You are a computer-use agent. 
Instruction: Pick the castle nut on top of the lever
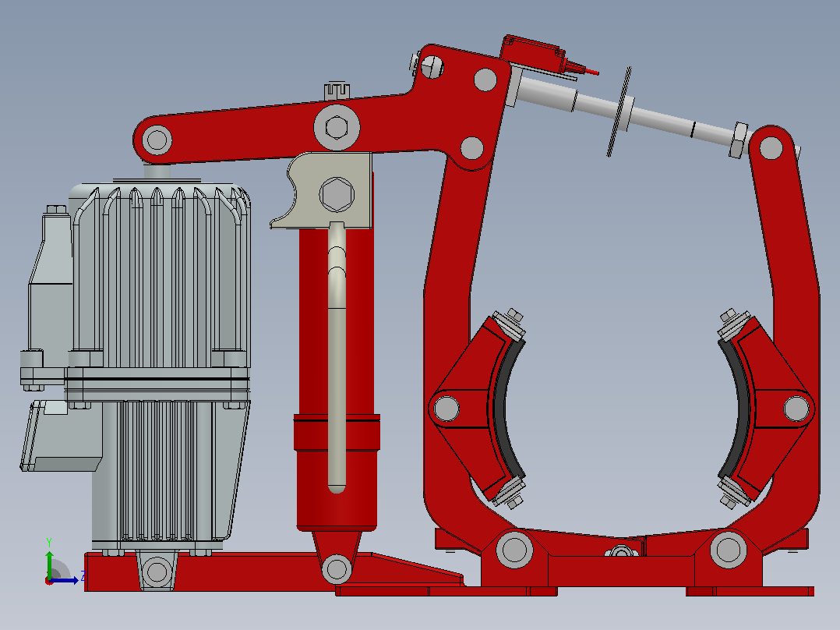pos(337,91)
